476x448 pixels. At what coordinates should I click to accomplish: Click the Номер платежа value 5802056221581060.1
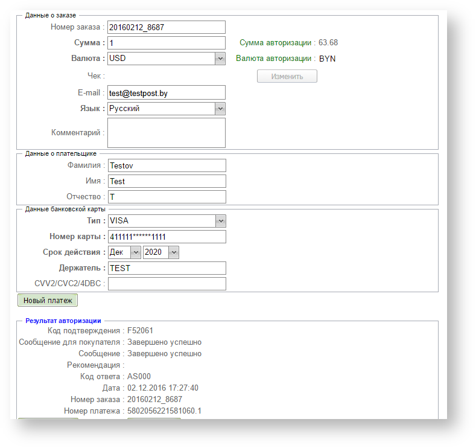[x=164, y=411]
